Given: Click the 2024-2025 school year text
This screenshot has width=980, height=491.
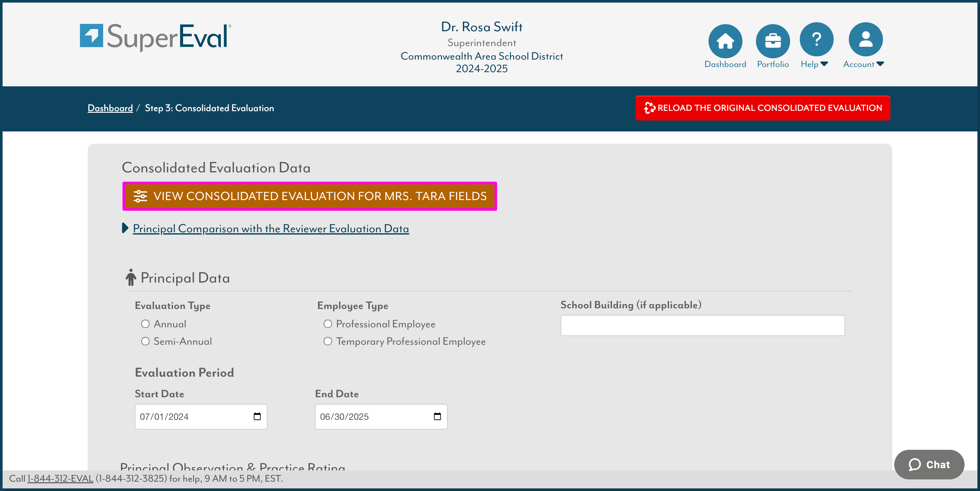Looking at the screenshot, I should [481, 68].
